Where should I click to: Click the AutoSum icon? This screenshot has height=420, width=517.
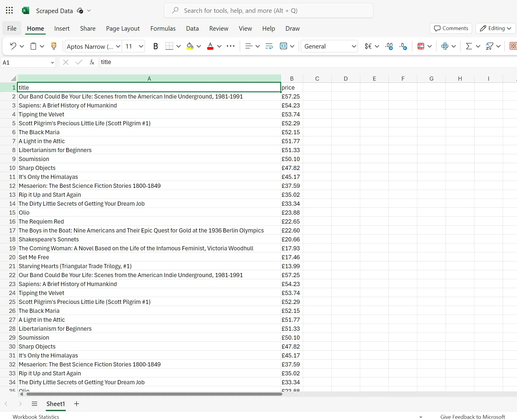coord(469,46)
